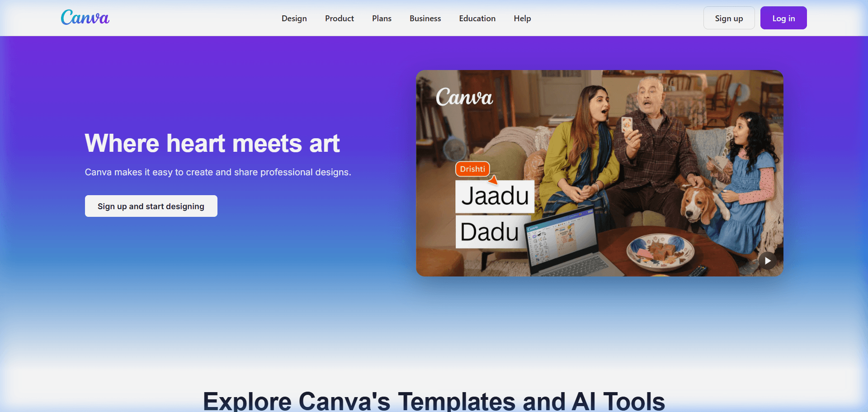
Task: Click the Sign up button
Action: (729, 18)
